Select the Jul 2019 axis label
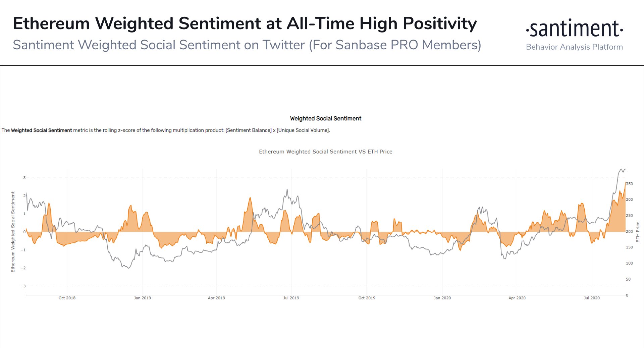Viewport: 644px width, 348px height. pos(291,298)
